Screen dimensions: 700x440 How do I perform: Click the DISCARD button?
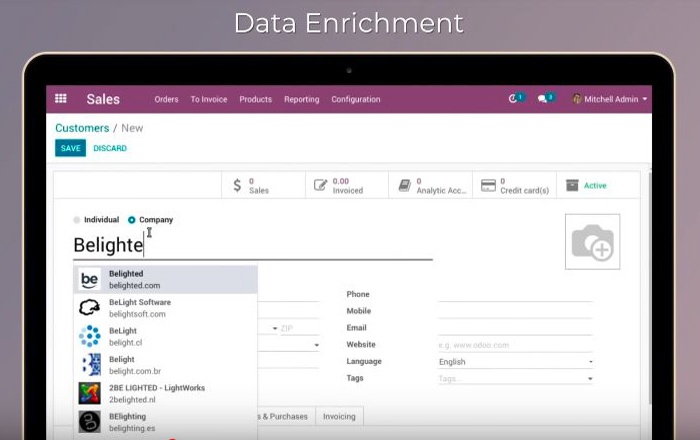point(110,148)
